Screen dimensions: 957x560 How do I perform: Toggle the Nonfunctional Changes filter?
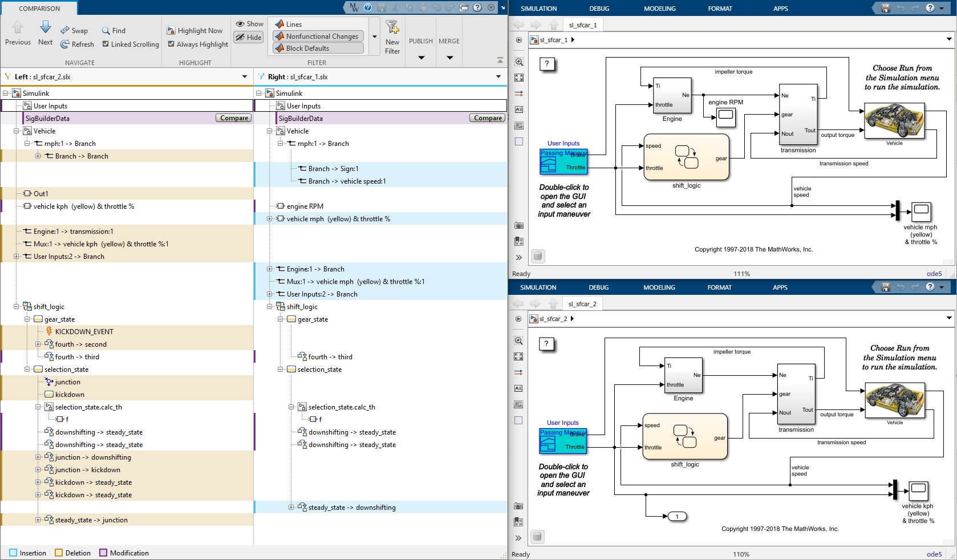click(318, 36)
